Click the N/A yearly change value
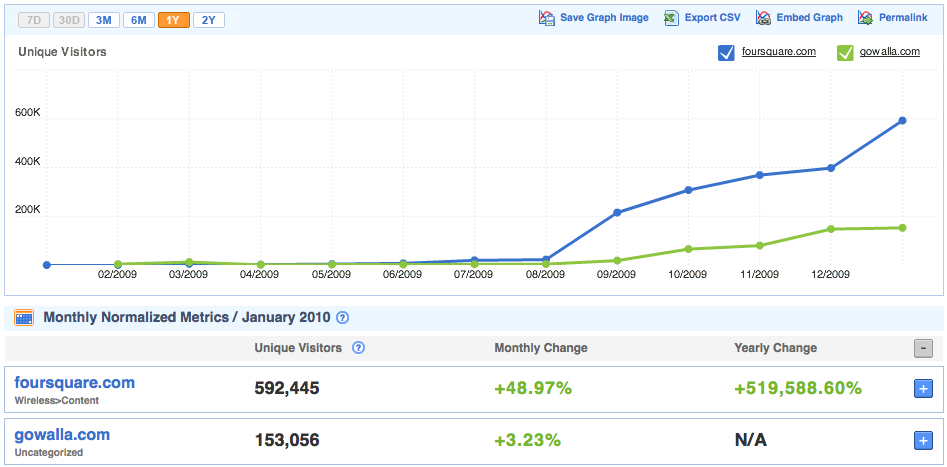This screenshot has width=947, height=467. (x=751, y=440)
